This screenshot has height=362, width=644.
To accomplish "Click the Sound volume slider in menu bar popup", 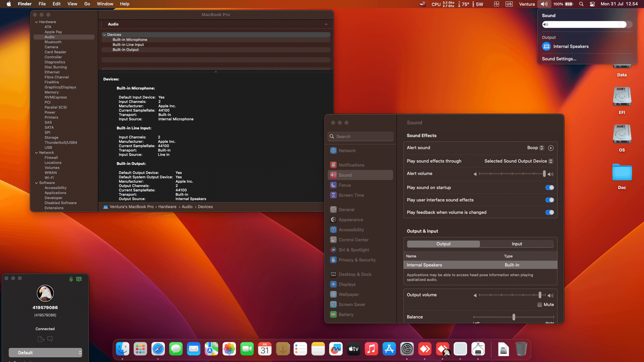I will pos(587,24).
